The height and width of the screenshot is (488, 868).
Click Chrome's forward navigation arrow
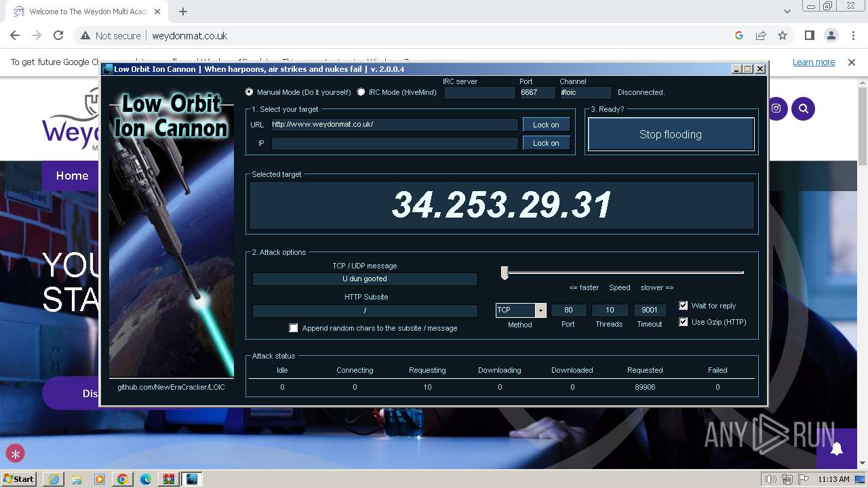tap(37, 36)
